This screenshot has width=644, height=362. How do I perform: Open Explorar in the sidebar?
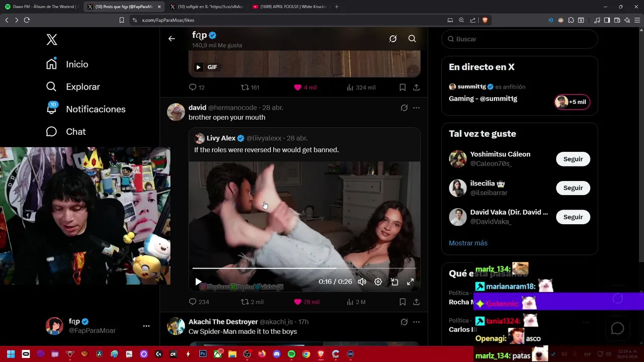tap(73, 86)
